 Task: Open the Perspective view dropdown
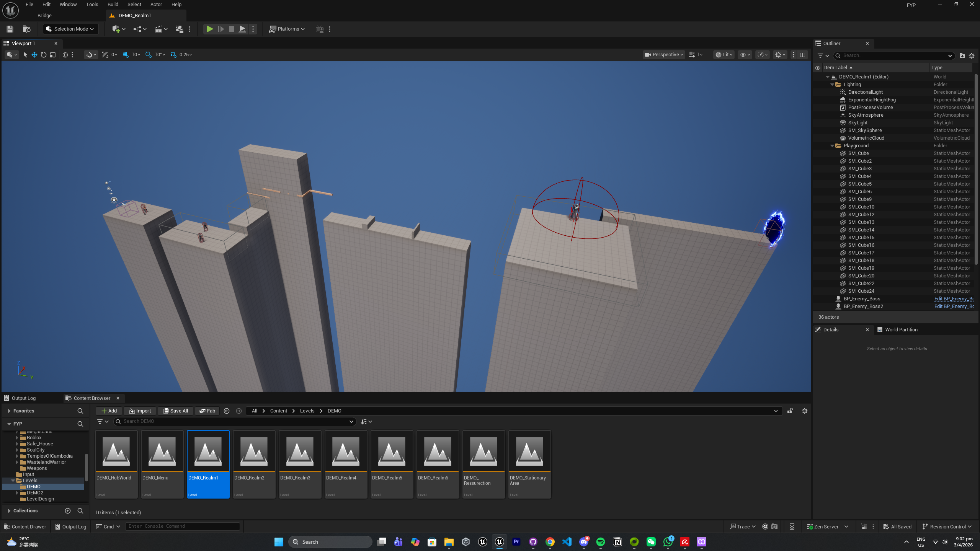point(663,55)
